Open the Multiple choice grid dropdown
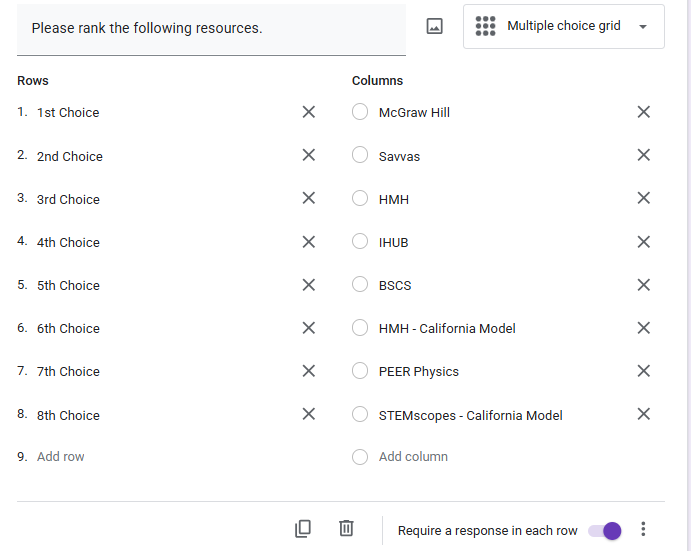This screenshot has width=691, height=551. [563, 27]
